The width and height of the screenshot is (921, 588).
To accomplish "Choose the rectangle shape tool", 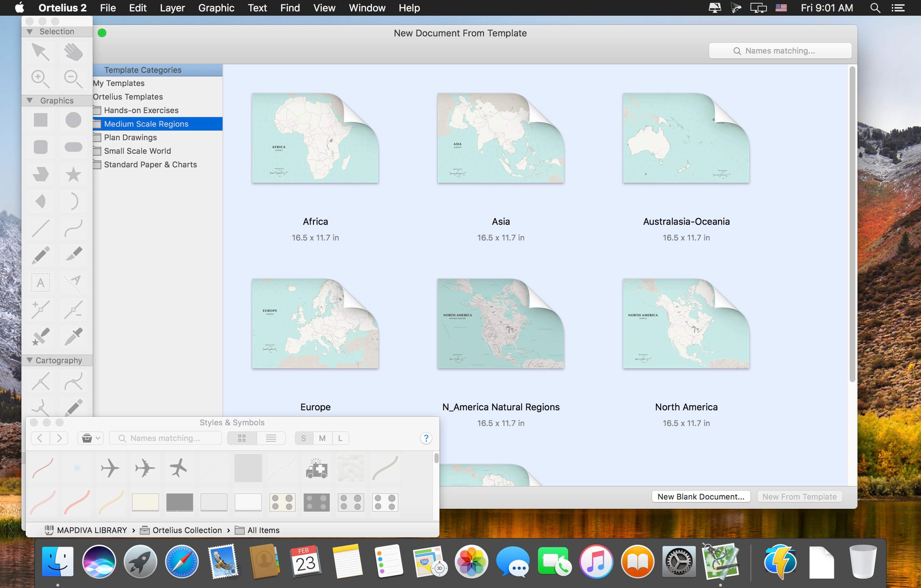I will click(41, 120).
